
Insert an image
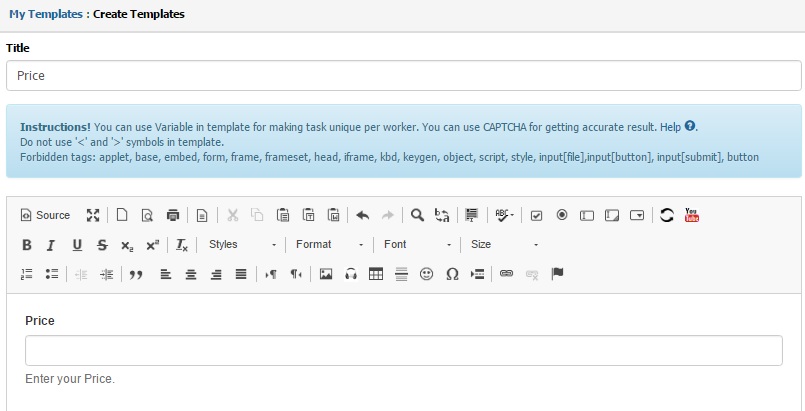[x=326, y=275]
